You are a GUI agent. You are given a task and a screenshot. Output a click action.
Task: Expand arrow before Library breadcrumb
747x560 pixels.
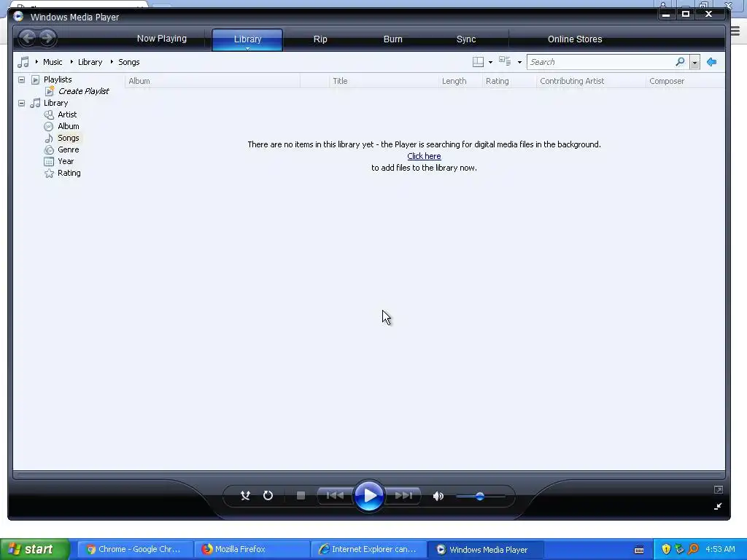tap(71, 62)
